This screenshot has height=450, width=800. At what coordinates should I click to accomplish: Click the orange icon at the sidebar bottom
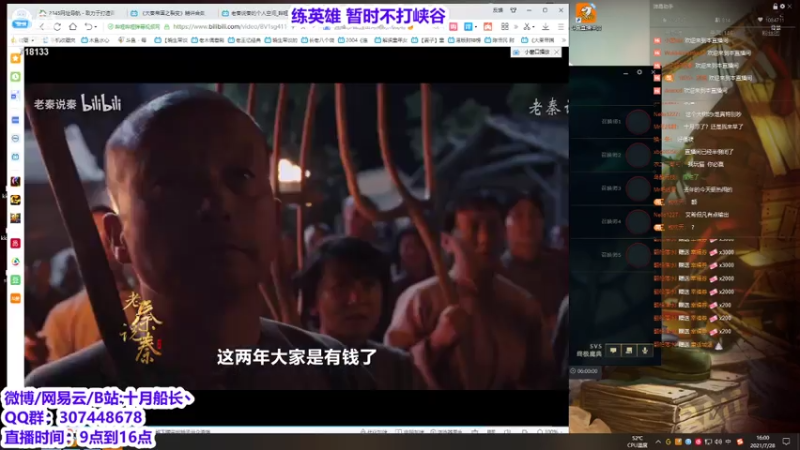click(x=15, y=298)
